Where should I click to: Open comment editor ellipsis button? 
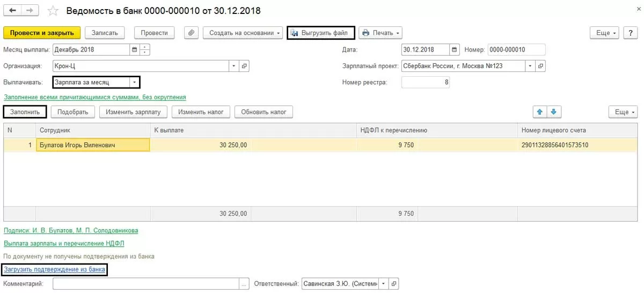(x=245, y=283)
